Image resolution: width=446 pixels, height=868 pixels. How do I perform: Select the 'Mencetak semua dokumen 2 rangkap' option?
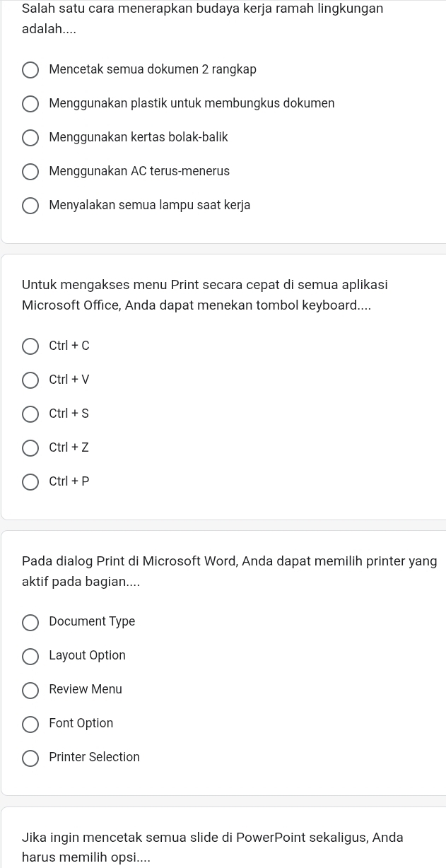[30, 70]
